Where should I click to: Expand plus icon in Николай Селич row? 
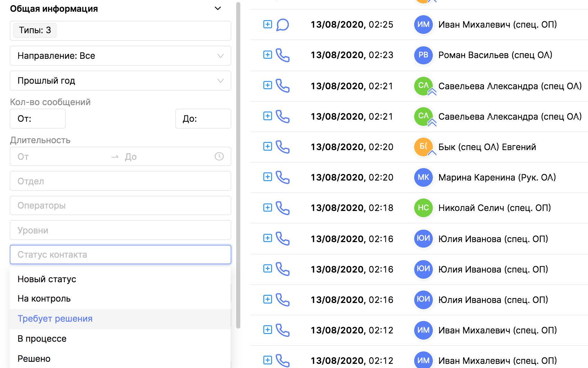[x=267, y=208]
